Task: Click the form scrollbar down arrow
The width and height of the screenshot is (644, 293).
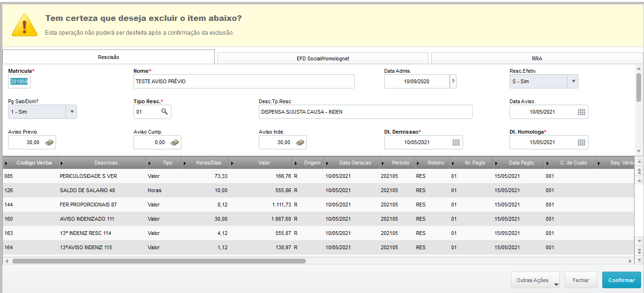Action: 639,151
